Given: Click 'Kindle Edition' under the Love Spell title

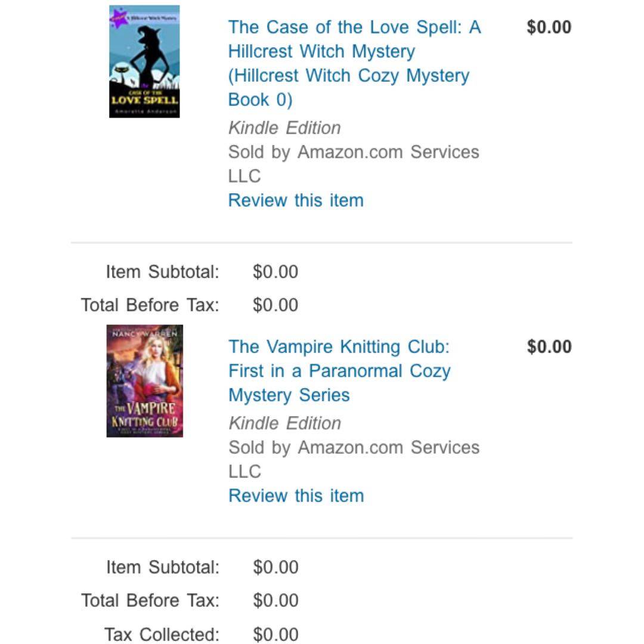Looking at the screenshot, I should pos(284,128).
